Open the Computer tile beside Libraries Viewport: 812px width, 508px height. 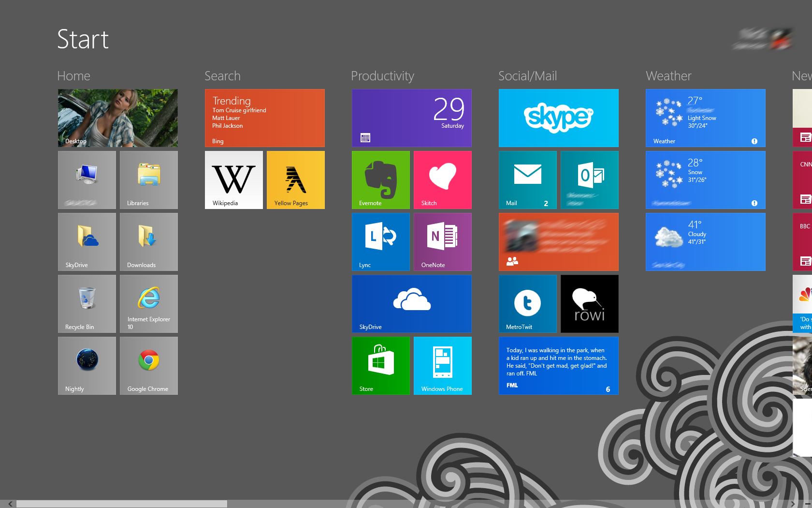click(x=87, y=180)
